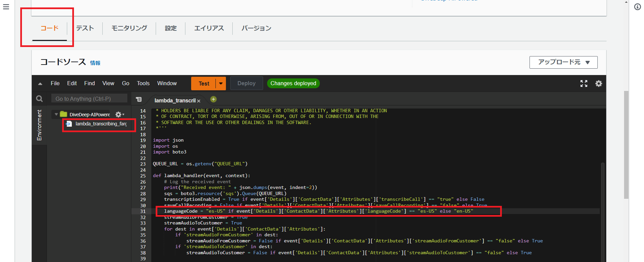This screenshot has width=644, height=262.
Task: Click the "if 'streamAudioFromCustomer' in dest:" line
Action: [x=227, y=235]
